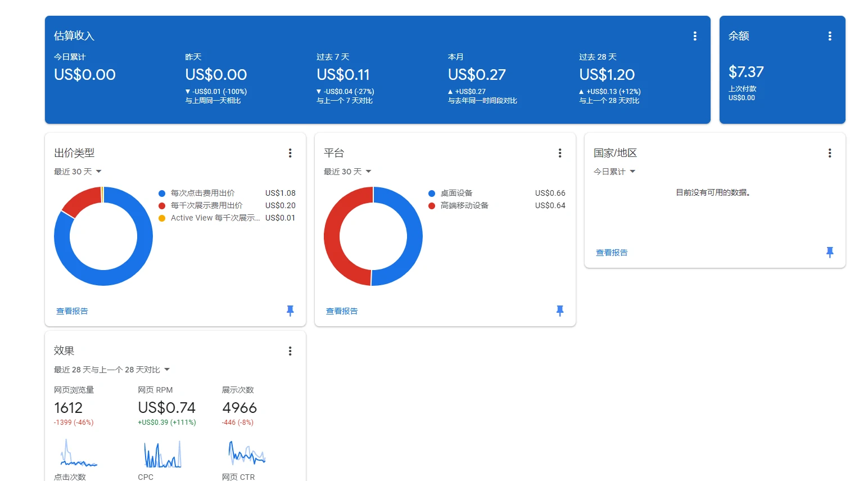Click the red 高端移动设备 legend dot

[x=432, y=205]
